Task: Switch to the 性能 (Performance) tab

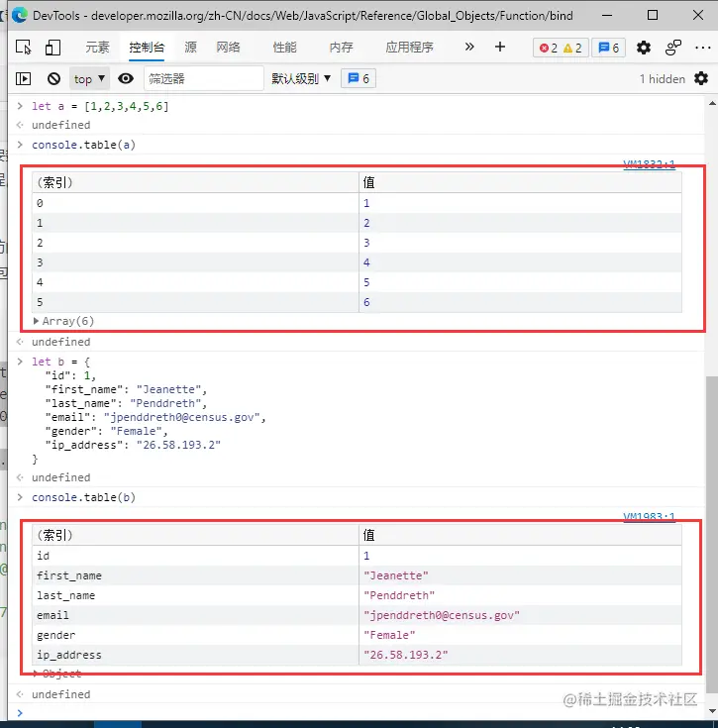Action: 284,47
